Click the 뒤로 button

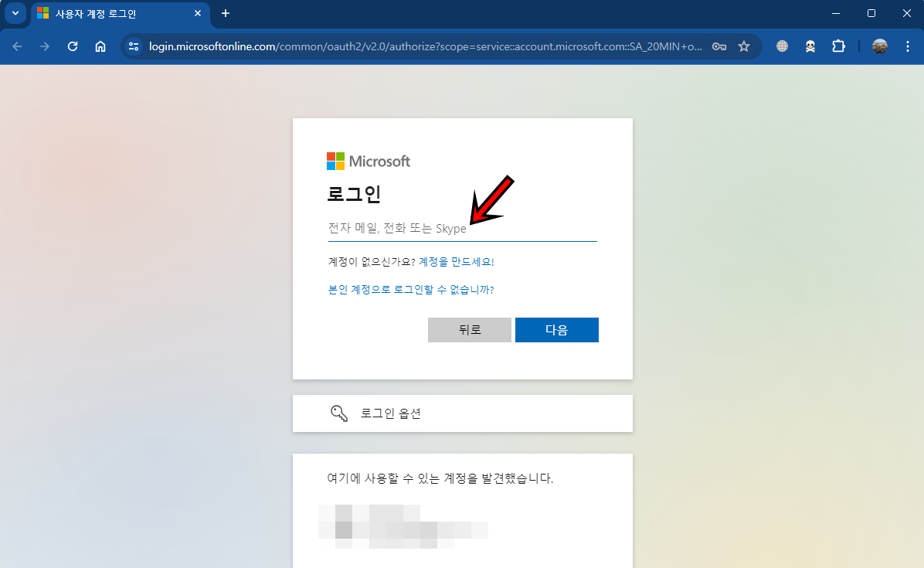coord(470,330)
